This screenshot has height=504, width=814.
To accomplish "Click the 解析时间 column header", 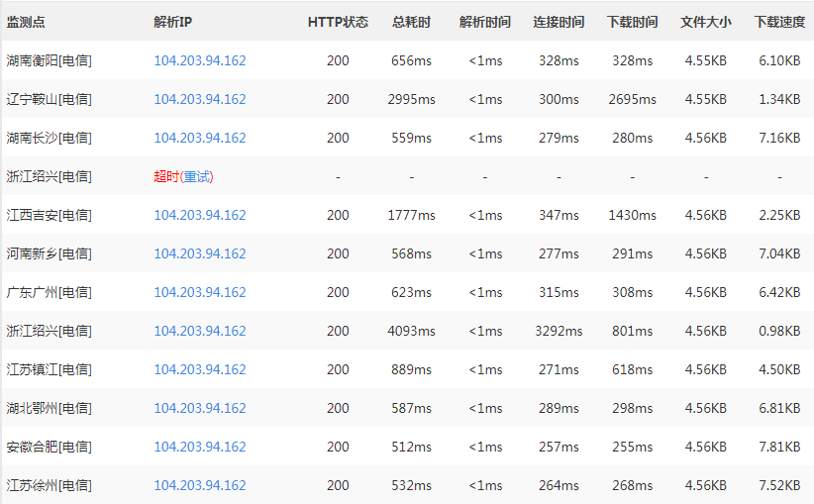I will click(485, 22).
